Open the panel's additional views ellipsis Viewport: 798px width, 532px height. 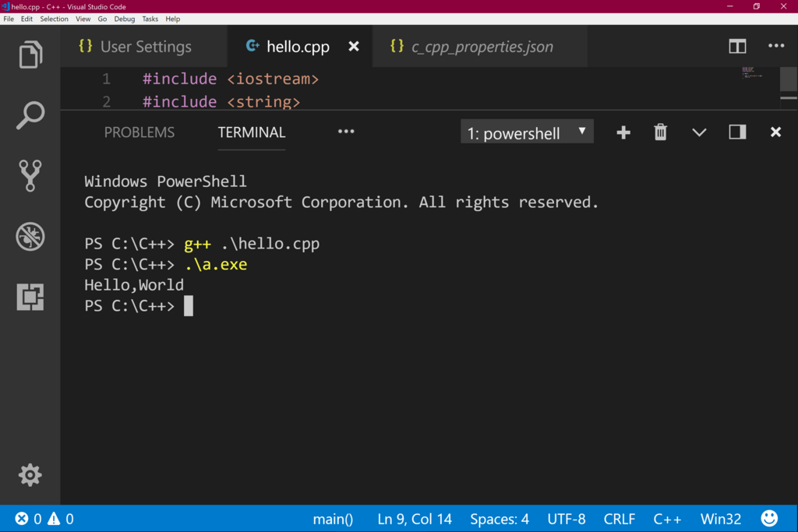tap(346, 132)
